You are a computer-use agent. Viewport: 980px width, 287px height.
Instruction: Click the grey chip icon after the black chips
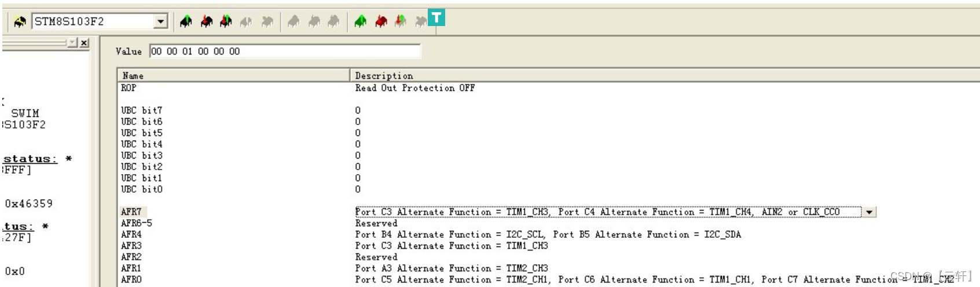point(246,22)
